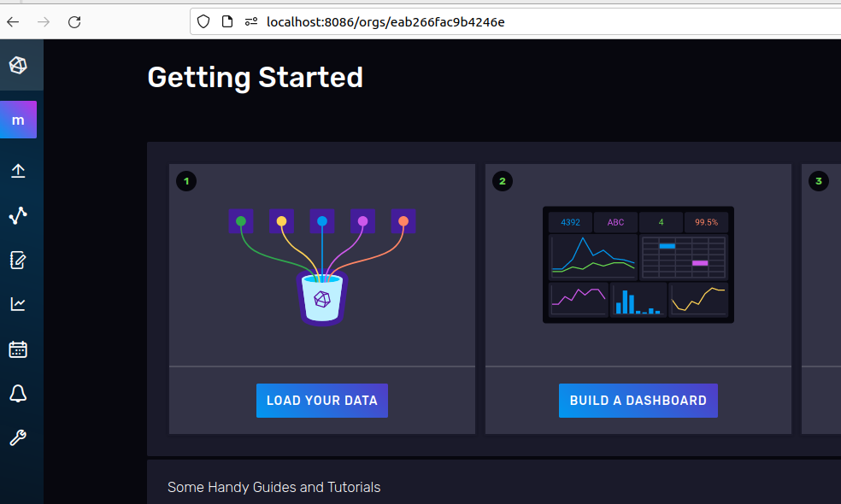Open Dashboards line chart icon in sidebar

point(18,304)
